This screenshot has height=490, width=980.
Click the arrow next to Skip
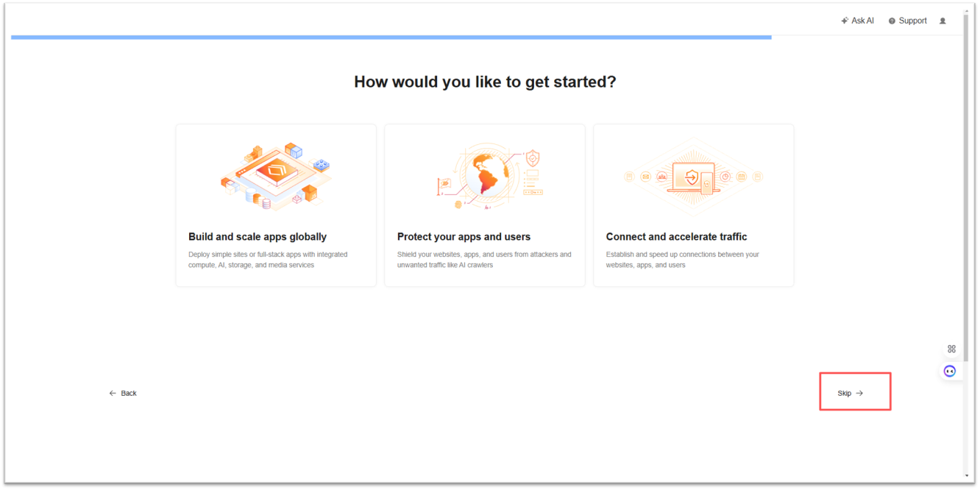point(859,394)
